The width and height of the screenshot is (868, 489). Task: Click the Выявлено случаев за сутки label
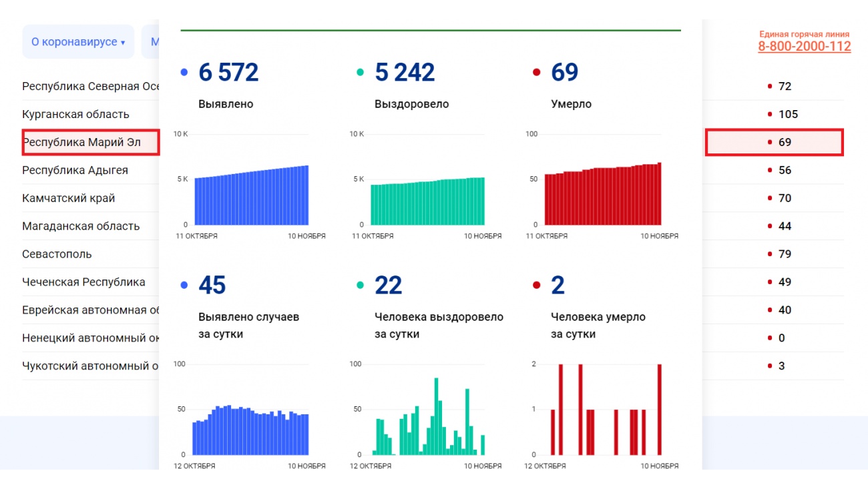point(248,326)
